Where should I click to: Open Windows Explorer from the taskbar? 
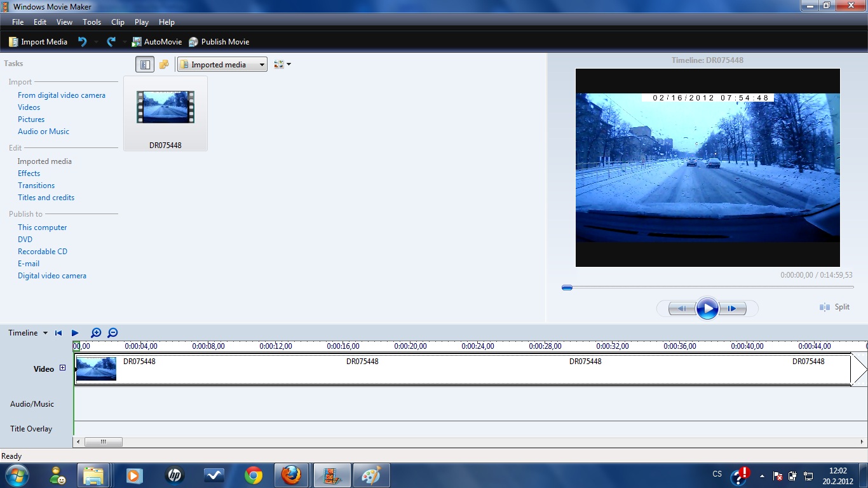point(93,475)
